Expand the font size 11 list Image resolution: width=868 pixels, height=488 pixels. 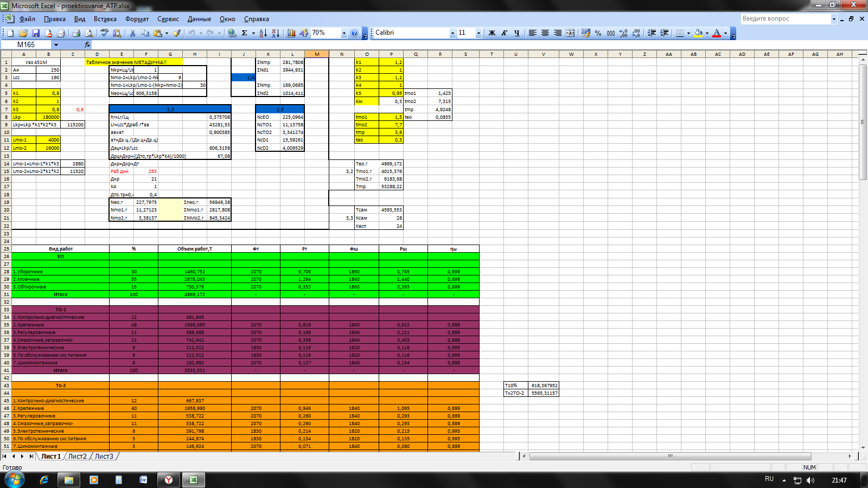478,33
